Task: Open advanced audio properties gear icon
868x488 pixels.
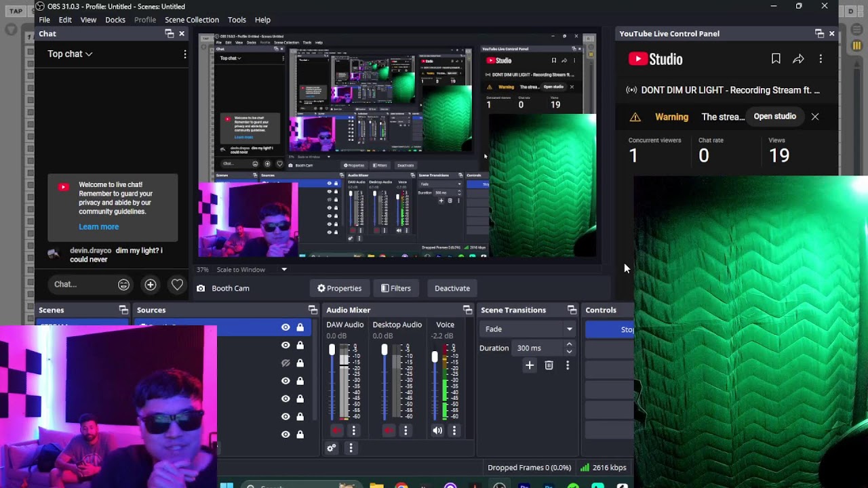Action: click(x=332, y=448)
